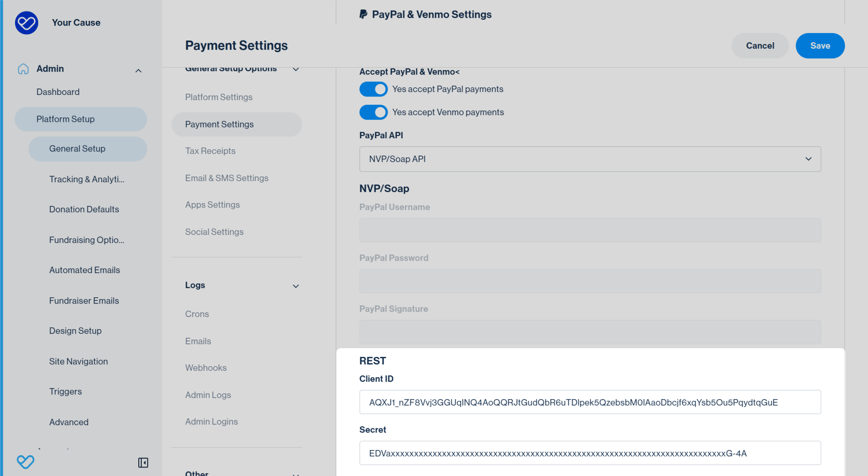Open Tracking & Analytics sidebar item
This screenshot has width=868, height=476.
point(87,179)
